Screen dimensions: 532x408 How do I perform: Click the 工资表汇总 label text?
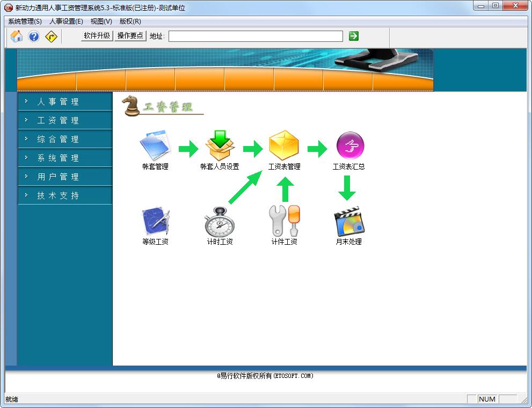(349, 166)
